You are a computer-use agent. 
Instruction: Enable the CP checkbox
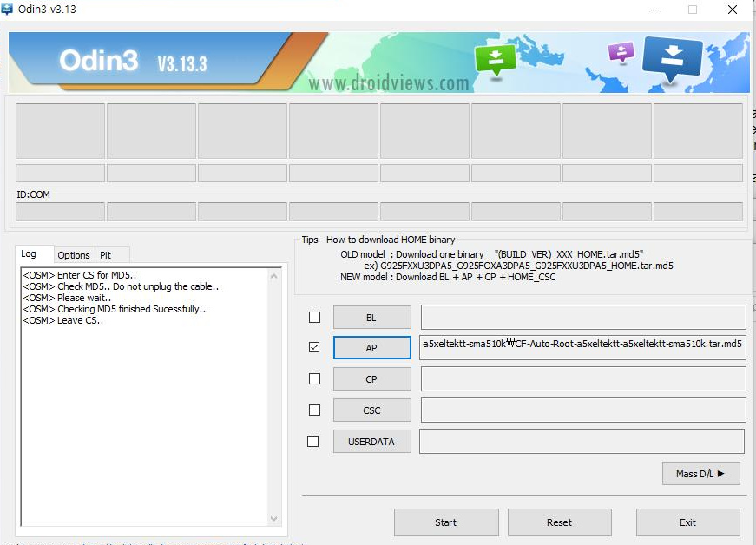(314, 378)
